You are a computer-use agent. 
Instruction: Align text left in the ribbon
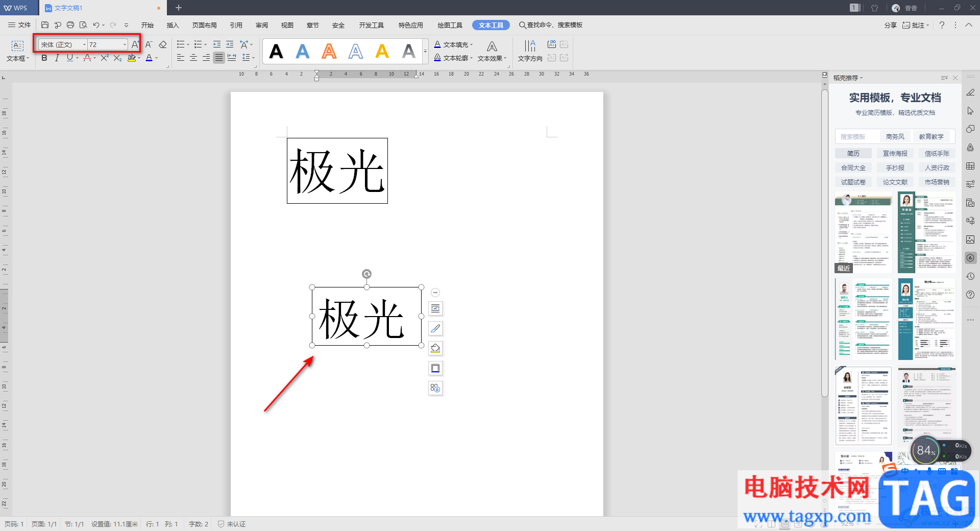(181, 58)
